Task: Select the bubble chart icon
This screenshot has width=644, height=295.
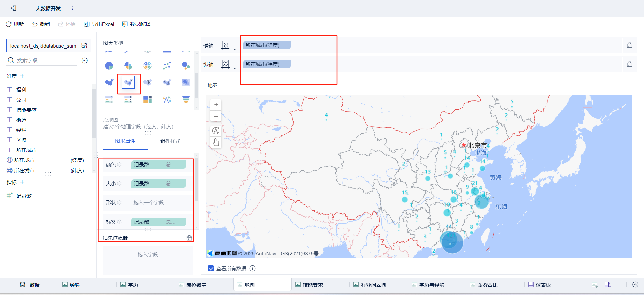Action: 186,66
